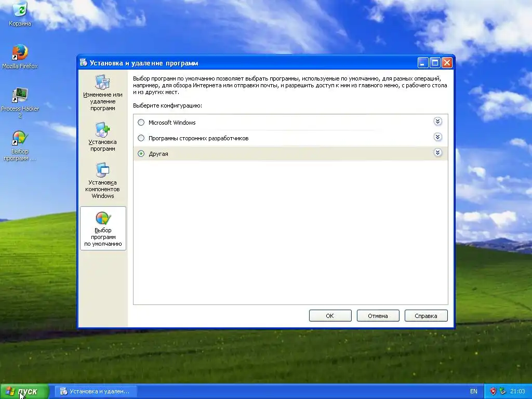Select the Microsoft Windows configuration radio button
The width and height of the screenshot is (532, 399).
click(x=141, y=123)
